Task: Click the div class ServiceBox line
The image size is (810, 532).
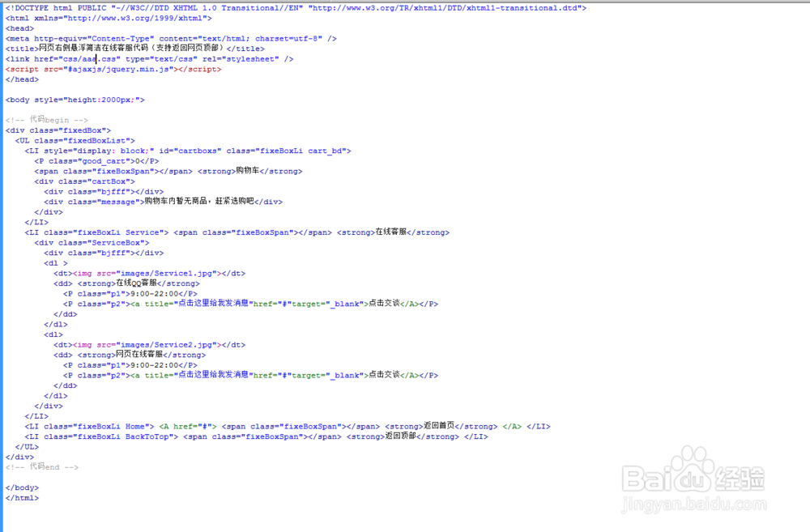Action: click(x=92, y=243)
